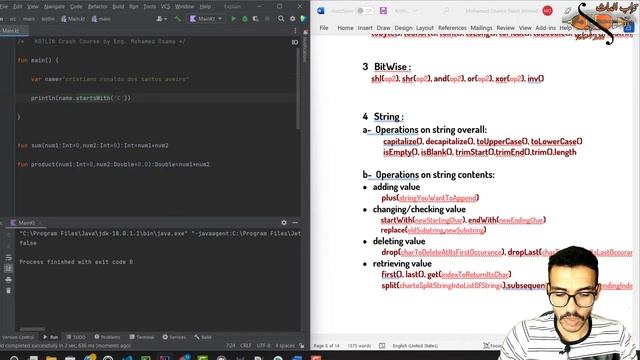
Task: Click MainKt breadcrumb in navigation bar
Action: [x=73, y=19]
